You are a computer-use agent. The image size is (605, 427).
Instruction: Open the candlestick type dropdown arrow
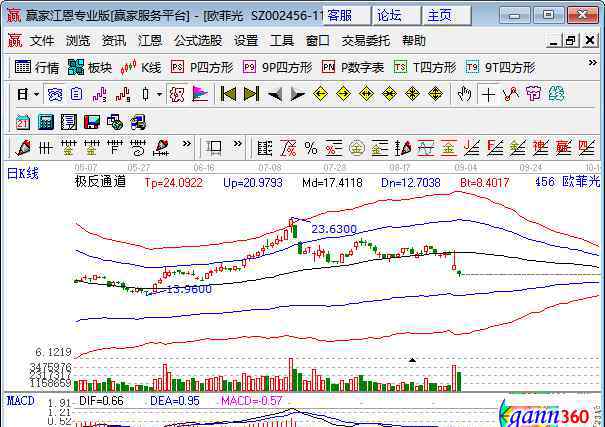(159, 94)
